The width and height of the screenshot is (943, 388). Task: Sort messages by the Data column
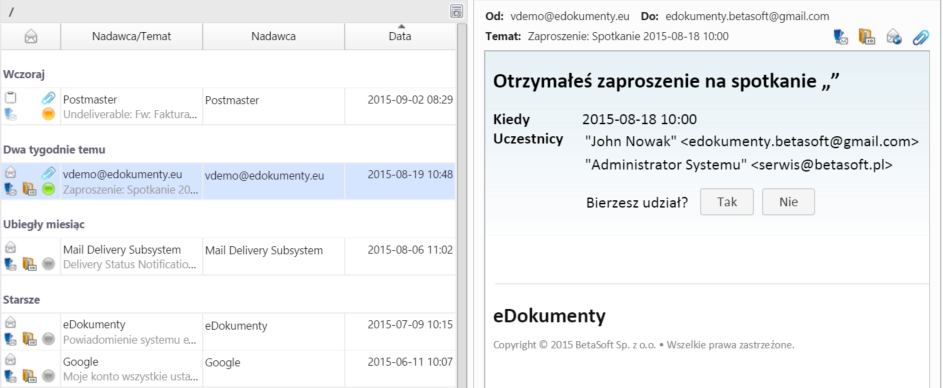(400, 36)
